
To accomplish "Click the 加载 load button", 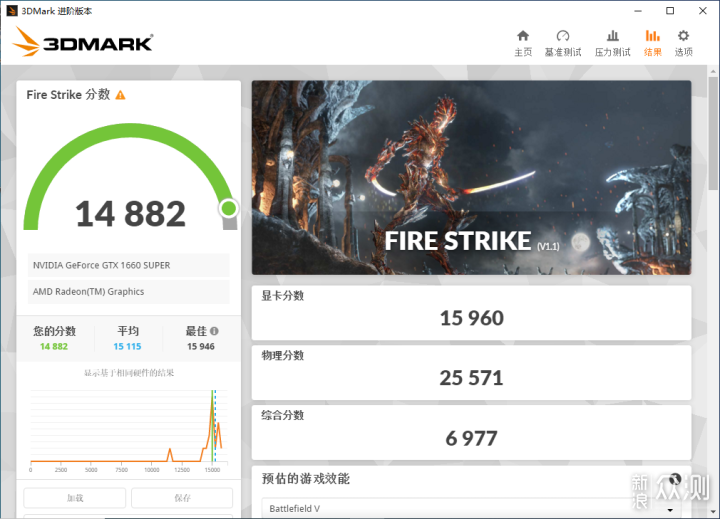I will pos(75,498).
